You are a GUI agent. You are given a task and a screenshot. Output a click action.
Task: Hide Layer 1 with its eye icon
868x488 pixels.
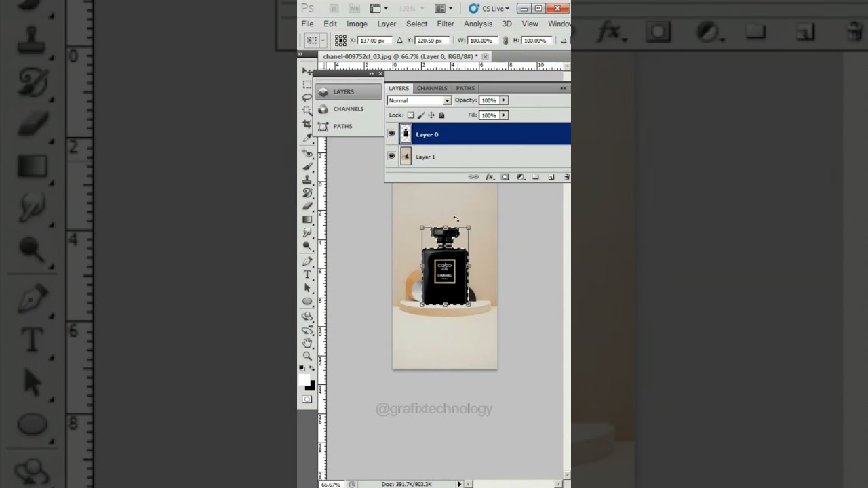(391, 157)
